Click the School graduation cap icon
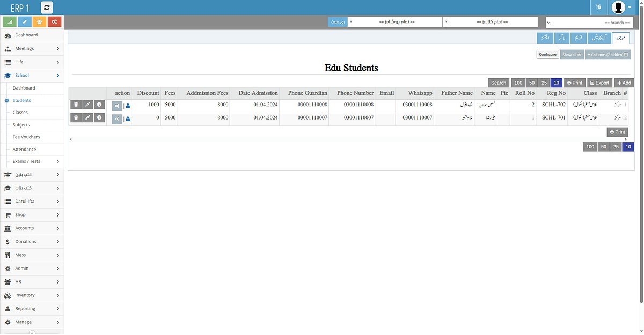Viewport: 644px width, 335px height. tap(8, 76)
